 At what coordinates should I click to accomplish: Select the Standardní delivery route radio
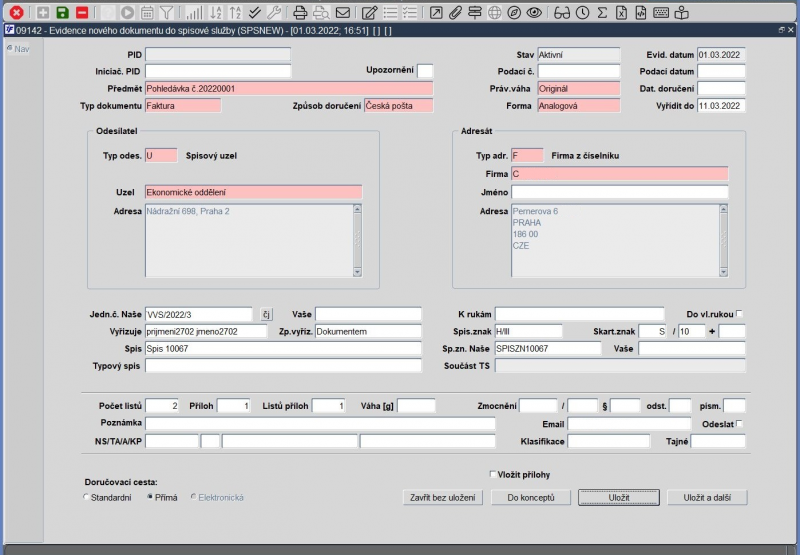pos(86,497)
